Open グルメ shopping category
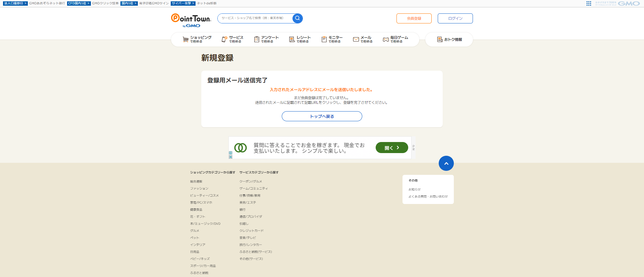This screenshot has width=644, height=277. click(x=195, y=231)
